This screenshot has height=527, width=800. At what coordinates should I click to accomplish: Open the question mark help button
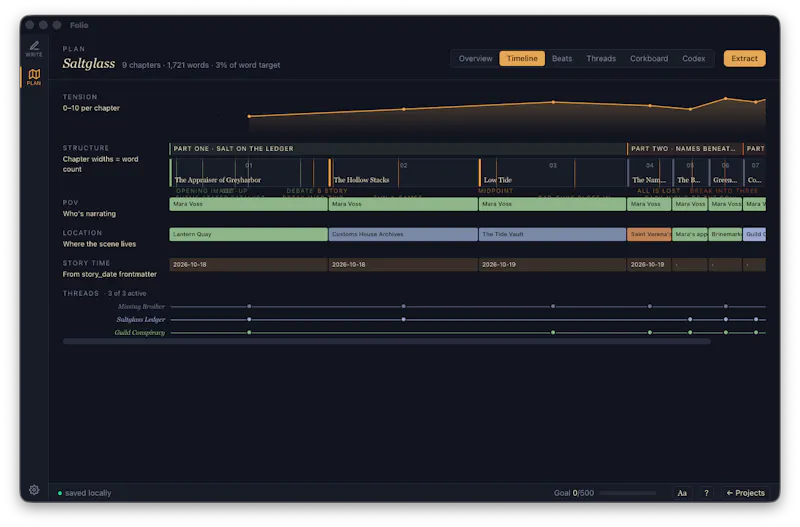tap(706, 493)
